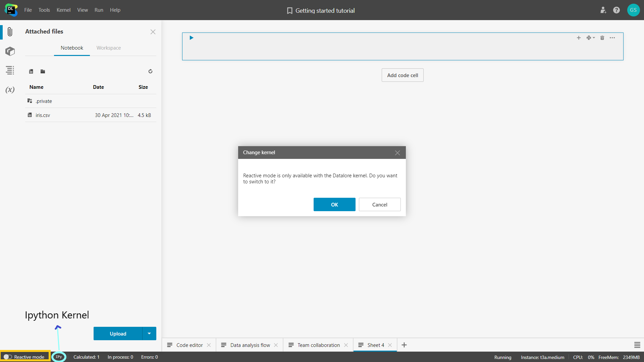Click the IPython kernel status icon

point(58,357)
